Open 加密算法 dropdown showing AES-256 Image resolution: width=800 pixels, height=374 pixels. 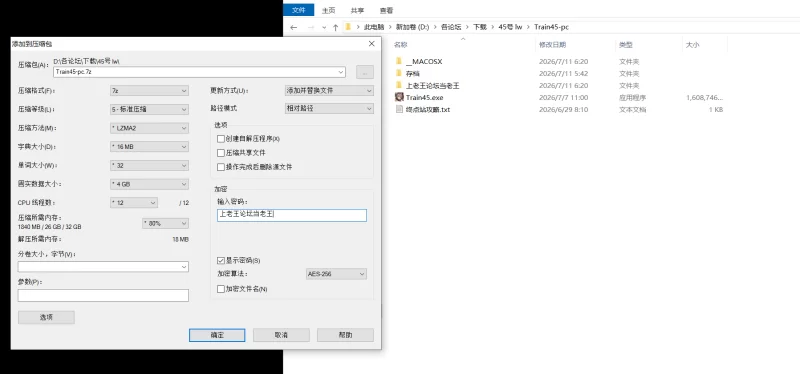pos(336,274)
